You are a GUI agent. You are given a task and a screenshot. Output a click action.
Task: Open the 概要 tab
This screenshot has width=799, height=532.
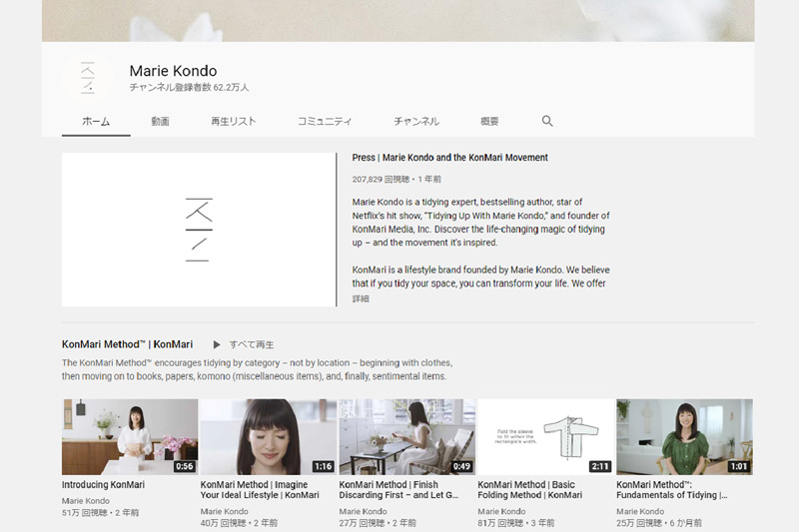489,121
